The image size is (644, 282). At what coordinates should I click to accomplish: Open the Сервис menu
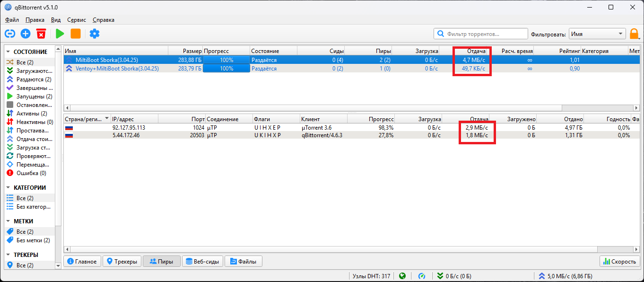(77, 20)
